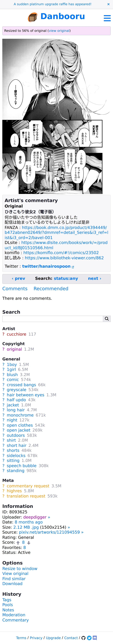The height and width of the screenshot is (644, 113).
Task: Open the hamburger navigation menu
Action: coord(107,18)
